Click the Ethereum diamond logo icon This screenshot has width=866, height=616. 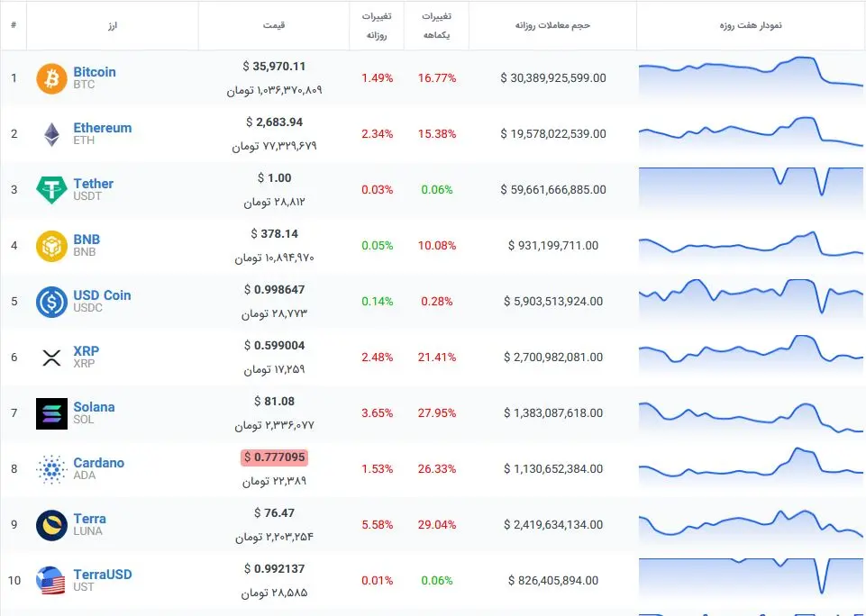coord(51,134)
